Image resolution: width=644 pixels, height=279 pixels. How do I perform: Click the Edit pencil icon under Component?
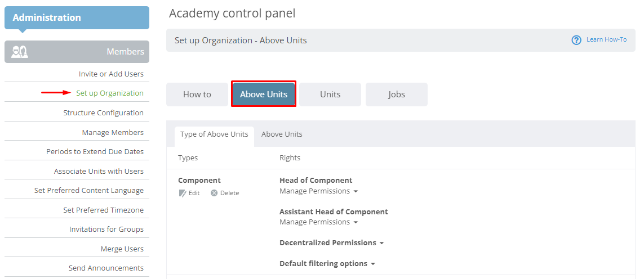(x=183, y=193)
